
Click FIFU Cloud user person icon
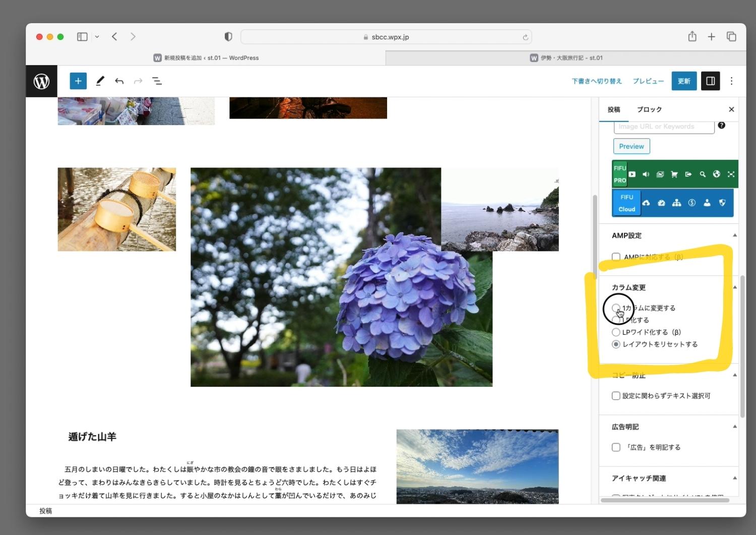707,203
